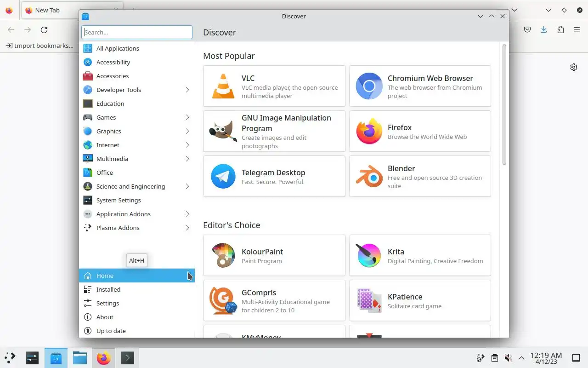
Task: Click the System Settings category icon
Action: click(88, 200)
